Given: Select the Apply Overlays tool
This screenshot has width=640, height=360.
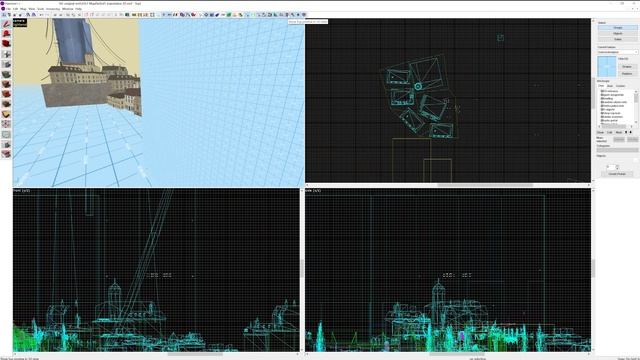Looking at the screenshot, I should coord(6,104).
